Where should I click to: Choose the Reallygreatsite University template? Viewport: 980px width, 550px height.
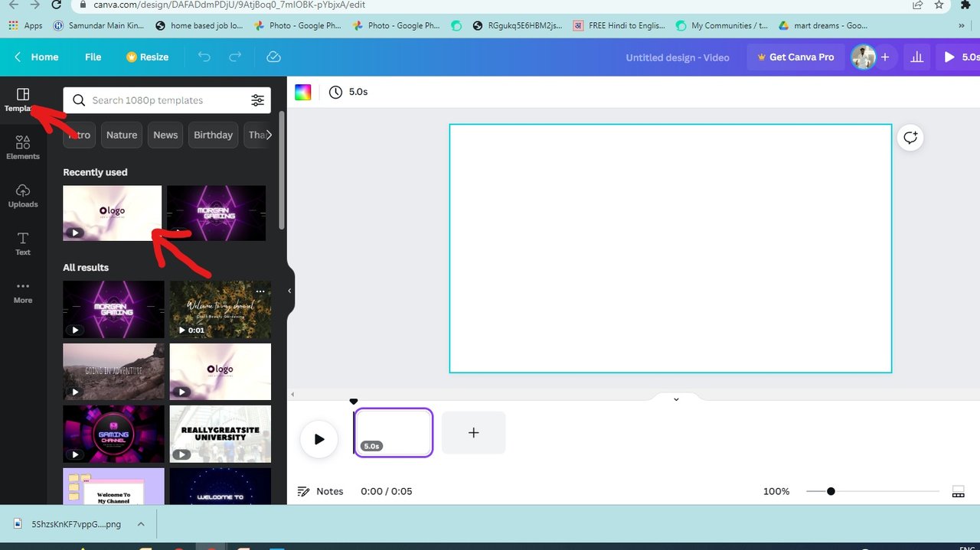point(220,434)
